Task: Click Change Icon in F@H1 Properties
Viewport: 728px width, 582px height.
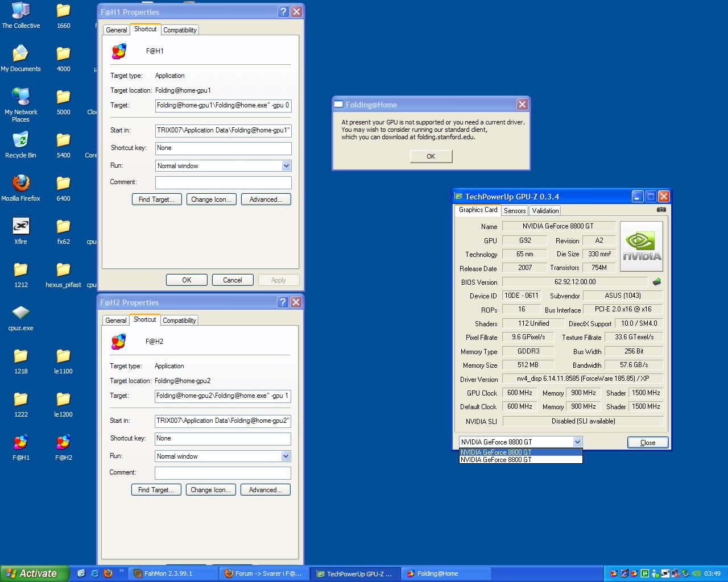Action: pos(212,199)
